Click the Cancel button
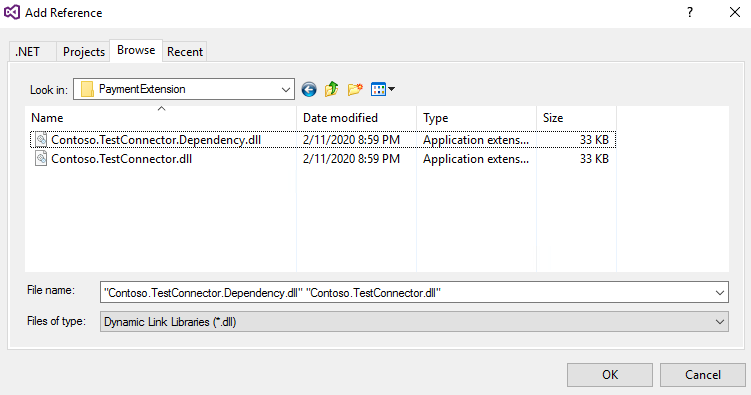This screenshot has width=751, height=395. click(703, 374)
